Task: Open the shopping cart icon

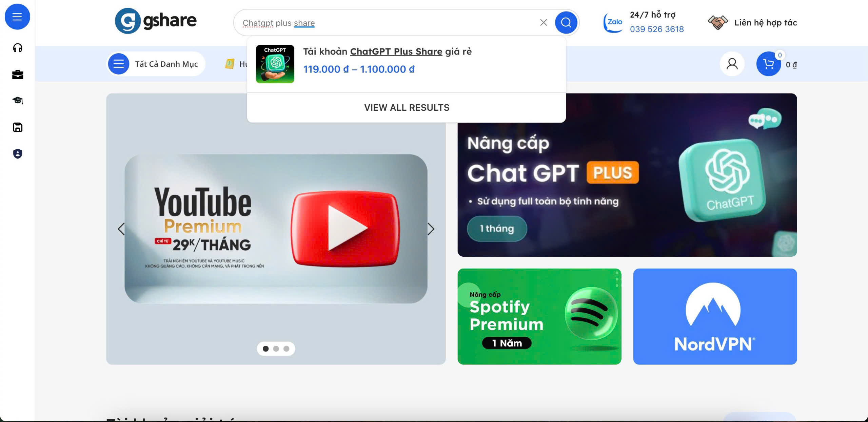Action: coord(769,64)
